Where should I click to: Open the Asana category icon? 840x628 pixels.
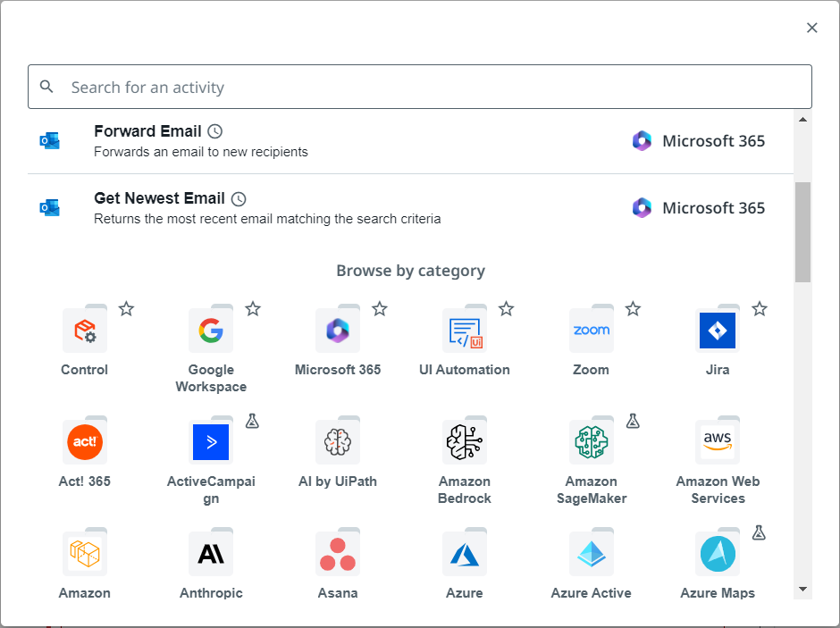[338, 555]
